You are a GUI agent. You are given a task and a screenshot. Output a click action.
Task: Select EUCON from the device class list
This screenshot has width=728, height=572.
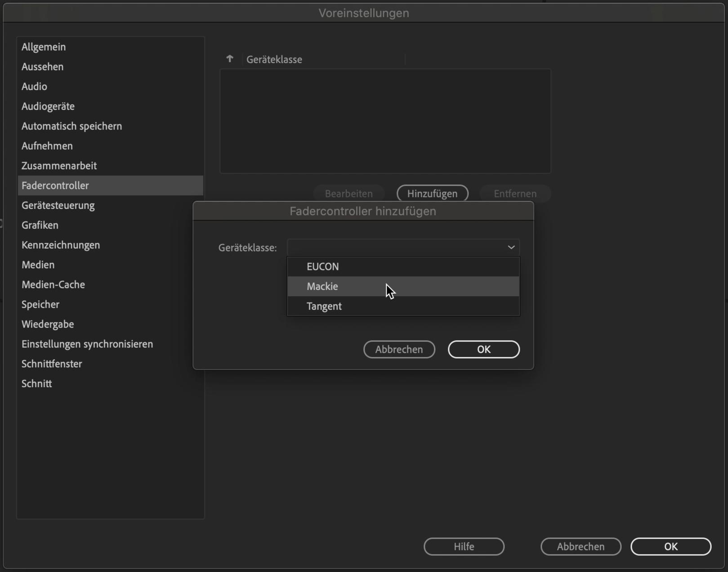click(323, 266)
